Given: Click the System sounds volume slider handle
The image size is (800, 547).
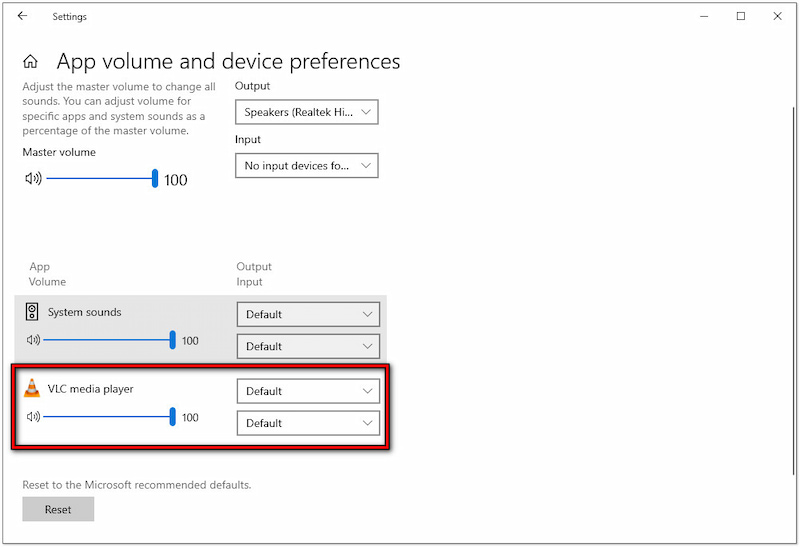Looking at the screenshot, I should tap(173, 341).
